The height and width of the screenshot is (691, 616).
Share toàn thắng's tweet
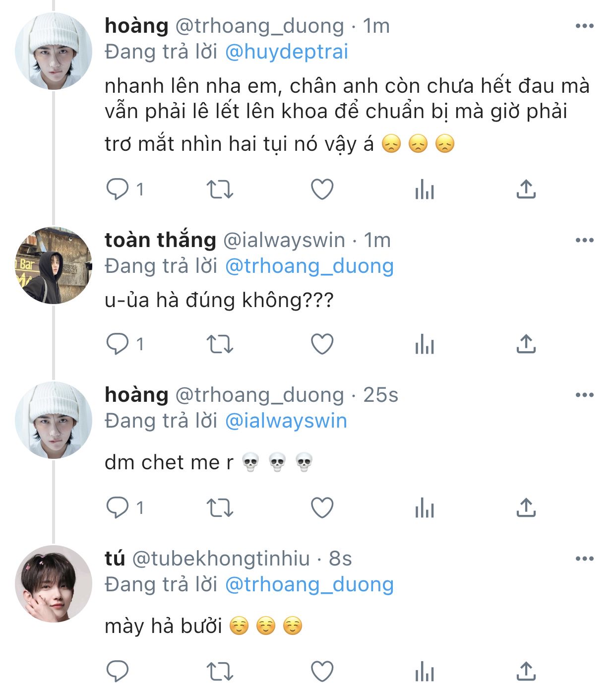[x=526, y=344]
